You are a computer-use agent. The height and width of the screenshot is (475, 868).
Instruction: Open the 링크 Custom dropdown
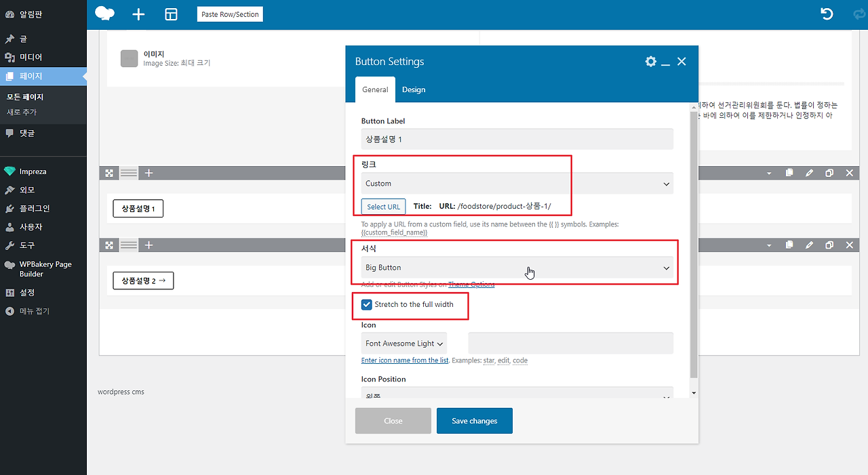coord(517,184)
